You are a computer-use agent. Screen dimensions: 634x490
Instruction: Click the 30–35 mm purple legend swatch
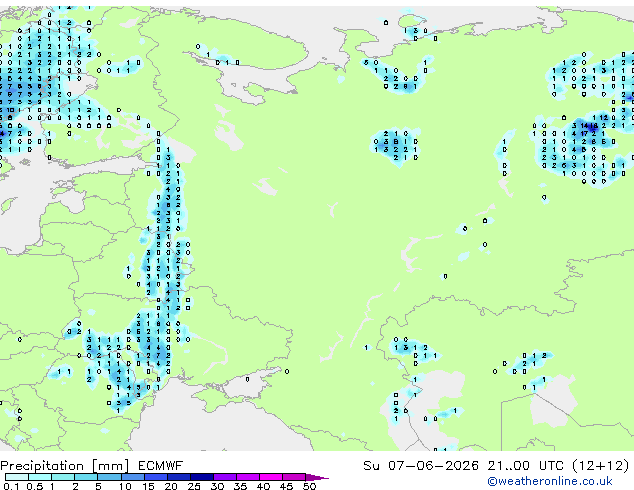tap(225, 477)
